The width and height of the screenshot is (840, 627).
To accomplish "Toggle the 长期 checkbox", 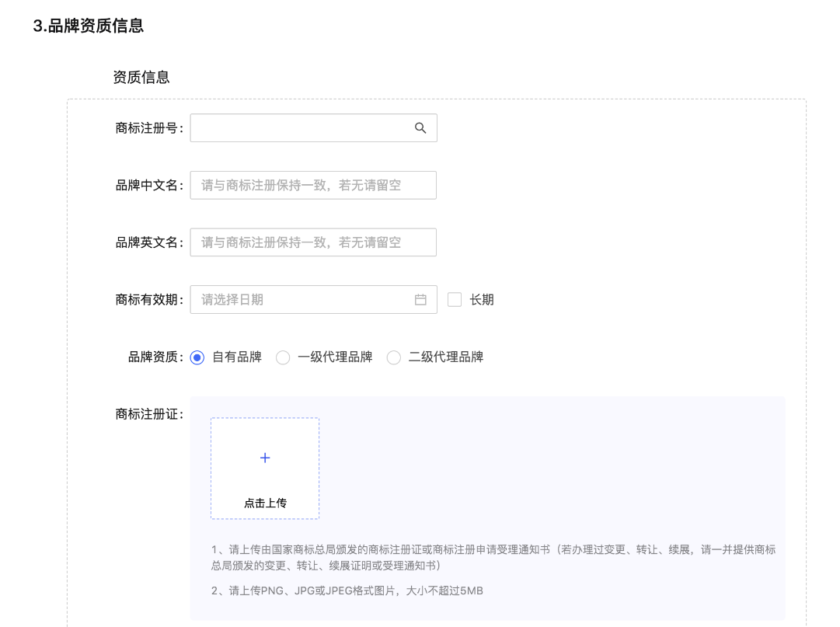I will point(454,299).
